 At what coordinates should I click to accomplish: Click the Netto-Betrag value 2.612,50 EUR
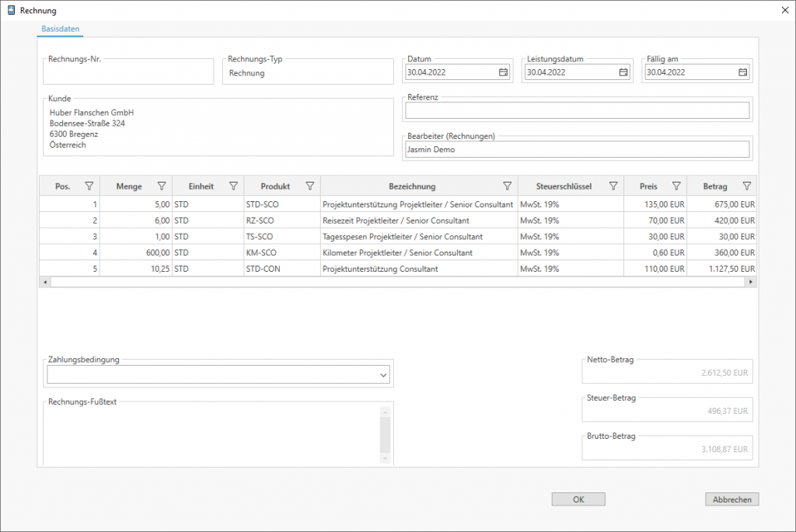pos(724,373)
